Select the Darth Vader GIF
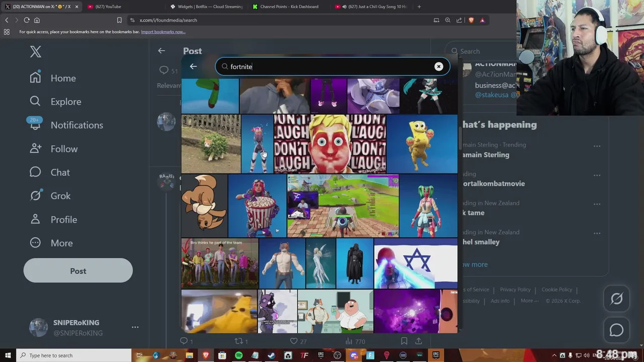This screenshot has width=644, height=362. tap(355, 263)
